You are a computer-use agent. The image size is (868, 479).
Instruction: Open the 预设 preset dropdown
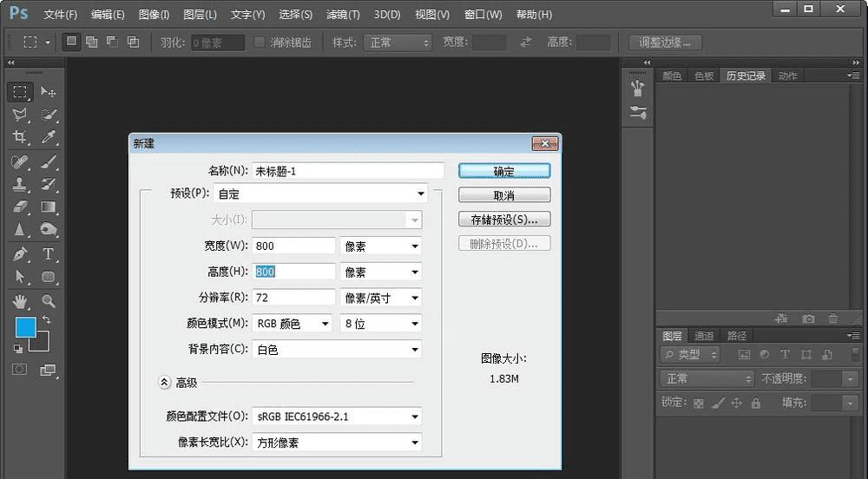[x=320, y=194]
